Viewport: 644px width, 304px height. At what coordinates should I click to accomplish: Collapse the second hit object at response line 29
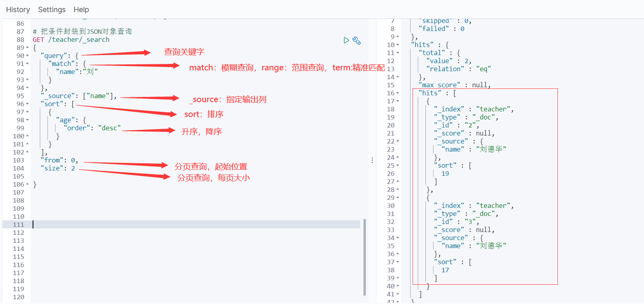[x=398, y=197]
